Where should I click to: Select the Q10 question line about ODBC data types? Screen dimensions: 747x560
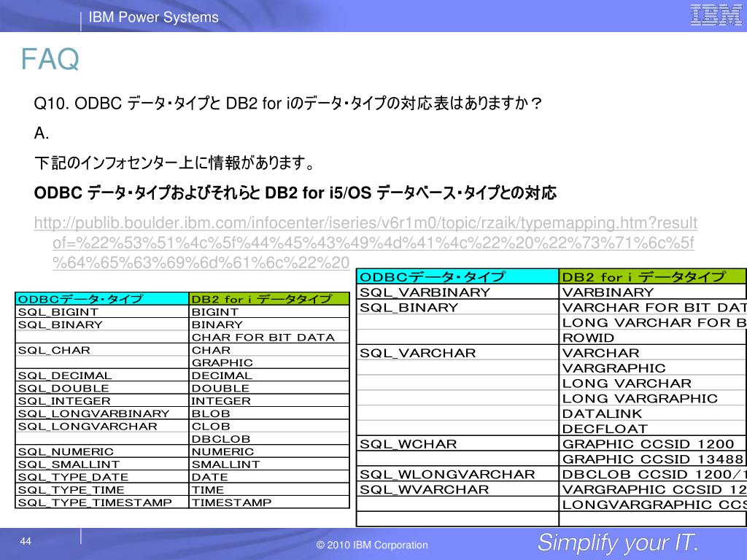tap(287, 104)
